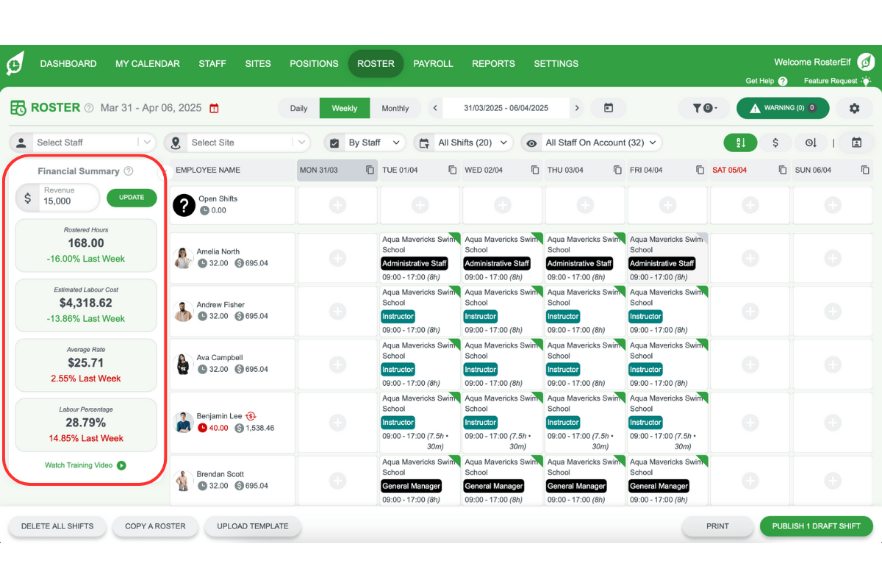This screenshot has height=588, width=882.
Task: Click the filter funnel icon
Action: pyautogui.click(x=698, y=108)
